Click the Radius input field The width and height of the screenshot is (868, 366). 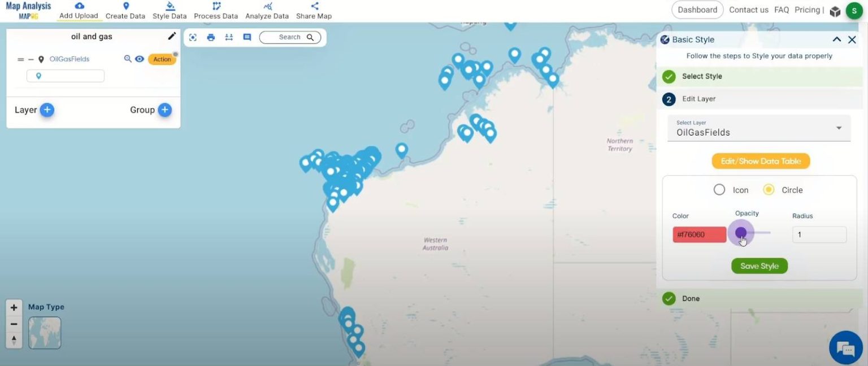coord(819,235)
